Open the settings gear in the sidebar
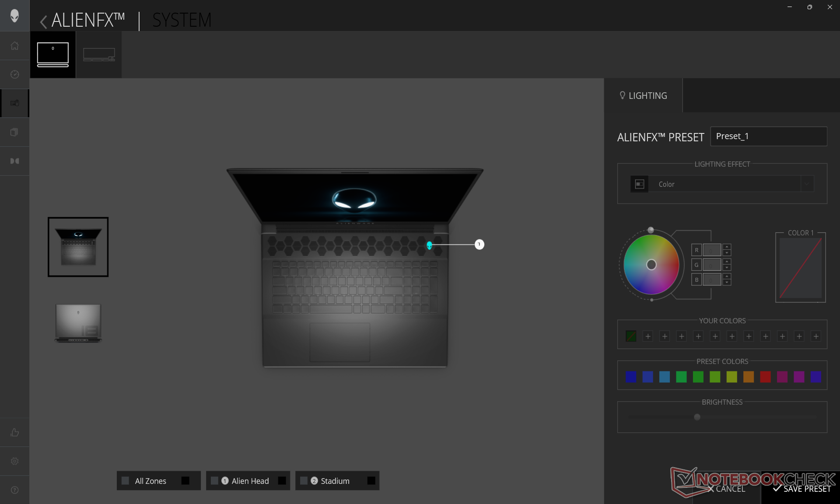 (x=14, y=461)
